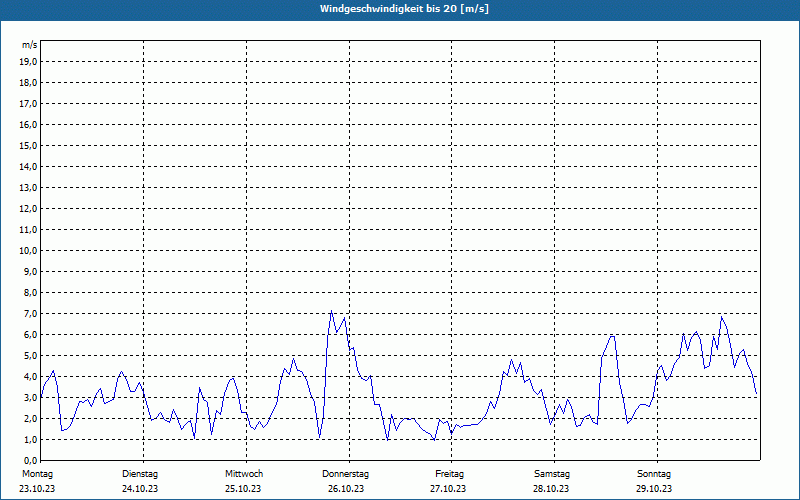Screen dimensions: 800x500
Task: Click the title 'Windgeschwindigkeit bis 20 [m/s]'
Action: click(x=404, y=9)
